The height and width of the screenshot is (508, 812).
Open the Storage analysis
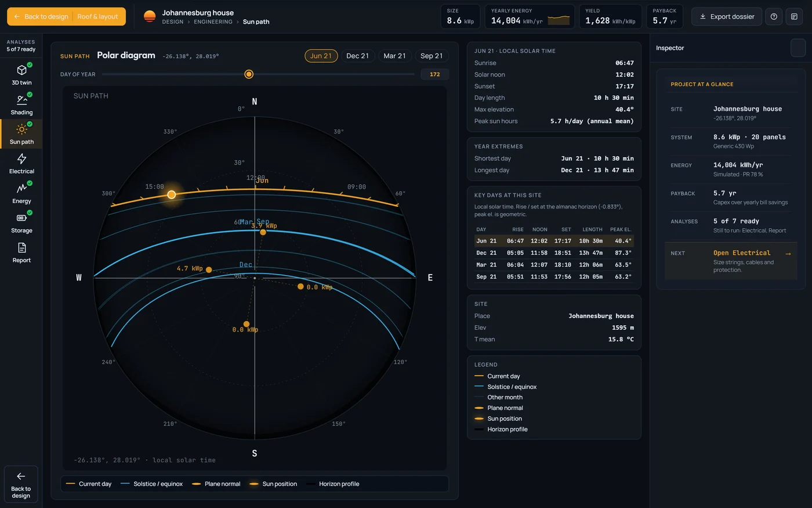(x=21, y=222)
